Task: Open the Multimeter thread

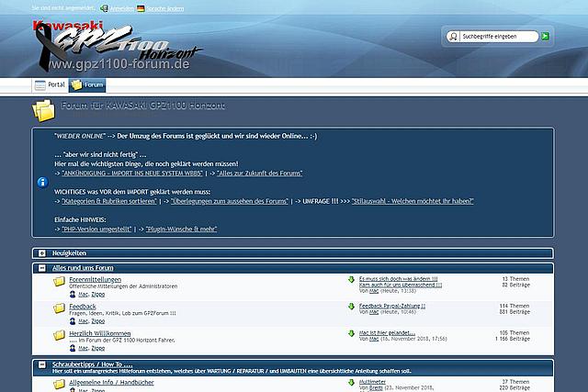Action: (x=372, y=382)
